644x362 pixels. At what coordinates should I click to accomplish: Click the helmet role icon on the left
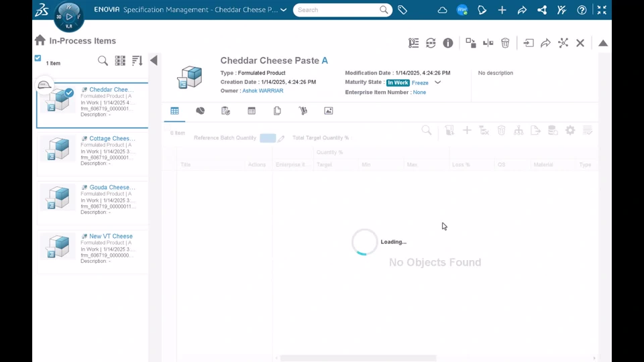click(x=44, y=85)
